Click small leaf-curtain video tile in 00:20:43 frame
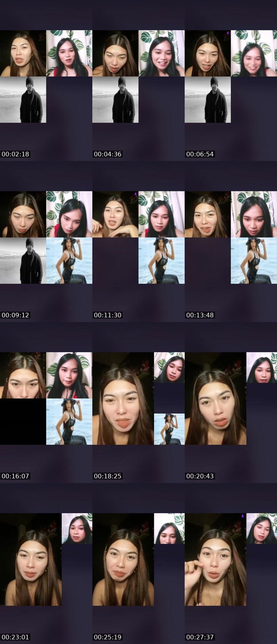Viewport: 277px width, 644px height. [262, 367]
